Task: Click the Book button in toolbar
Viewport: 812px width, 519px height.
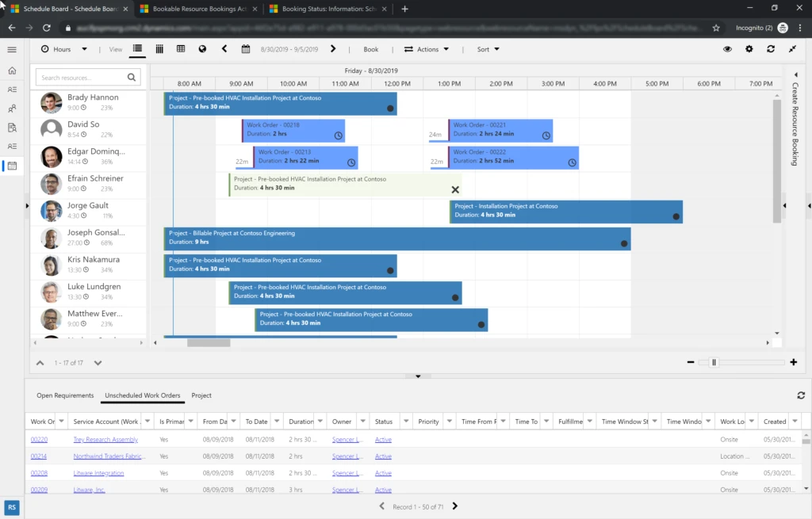Action: 370,49
